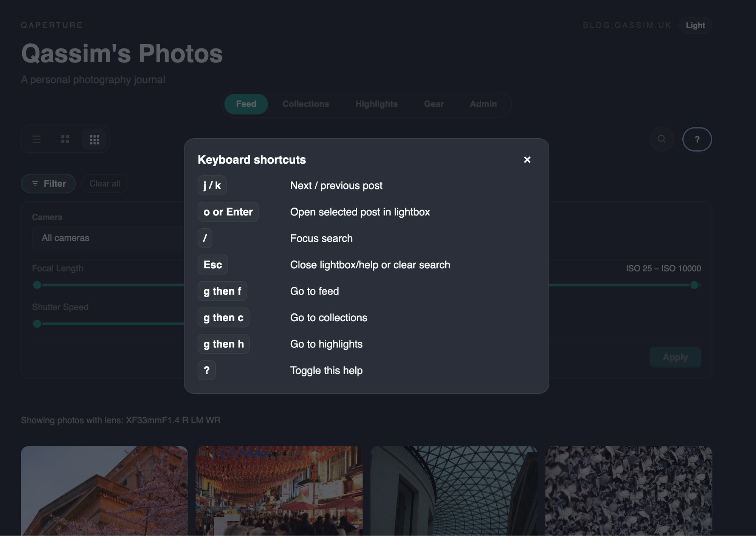Viewport: 756px width, 536px height.
Task: Click the Focal Length left slider handle
Action: tap(37, 285)
